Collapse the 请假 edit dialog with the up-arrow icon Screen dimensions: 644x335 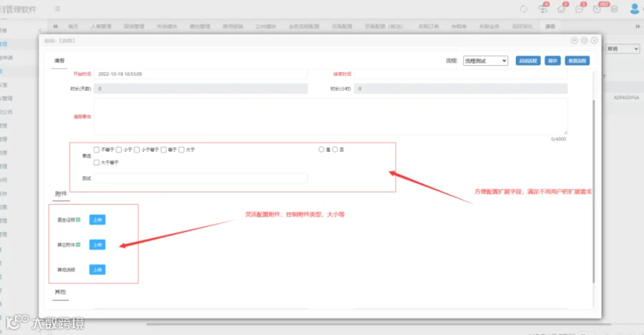tap(574, 40)
